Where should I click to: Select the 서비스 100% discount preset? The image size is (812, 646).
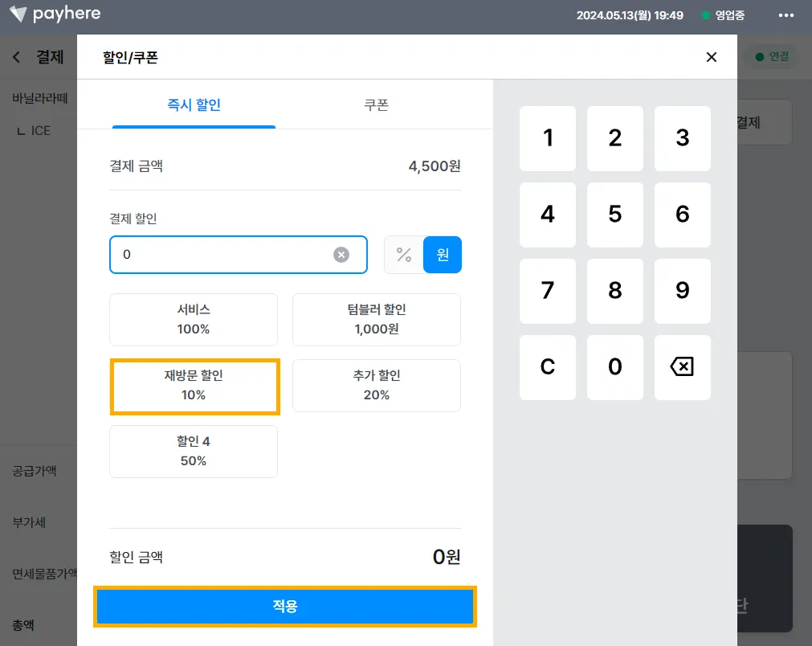pyautogui.click(x=193, y=320)
